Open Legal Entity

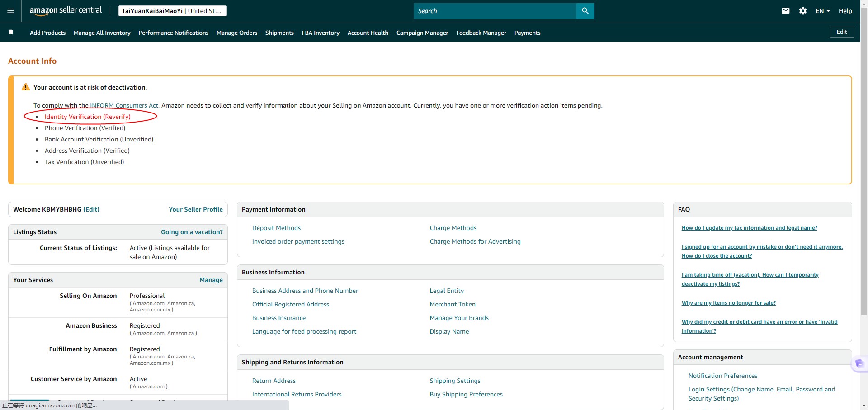(x=447, y=291)
